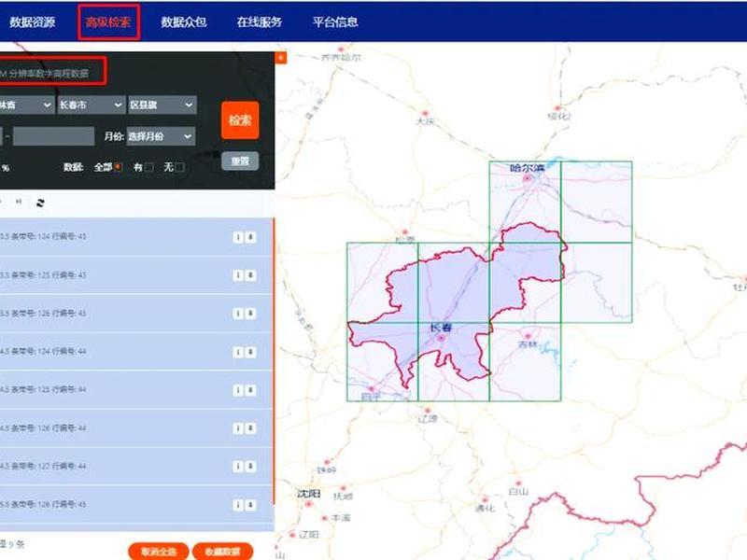Screen dimensions: 747x560
Task: Open info for strip 125 row 44
Action: pos(238,390)
